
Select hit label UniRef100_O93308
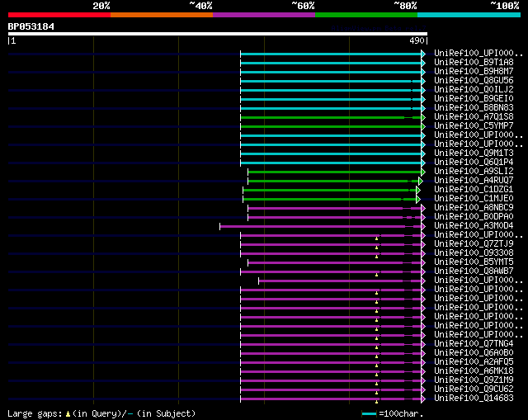(474, 253)
